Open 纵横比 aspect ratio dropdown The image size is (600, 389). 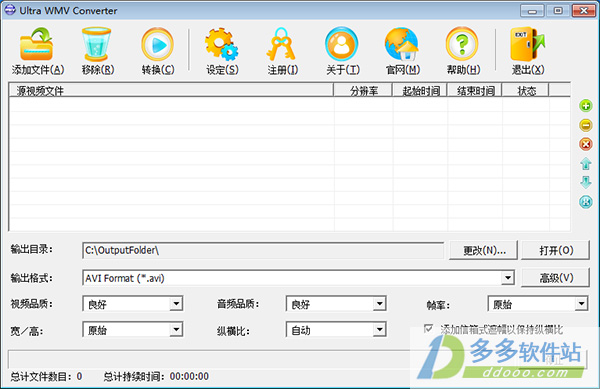click(x=379, y=330)
